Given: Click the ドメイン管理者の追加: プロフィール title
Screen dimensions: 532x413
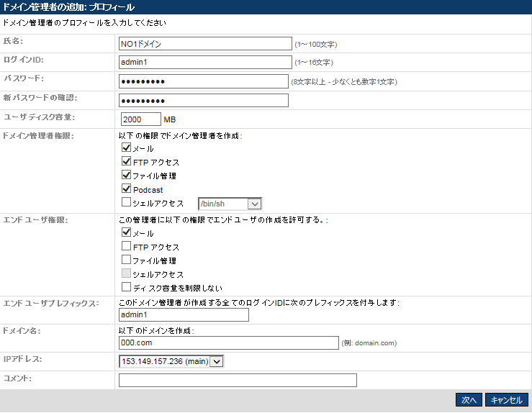Looking at the screenshot, I should point(68,7).
